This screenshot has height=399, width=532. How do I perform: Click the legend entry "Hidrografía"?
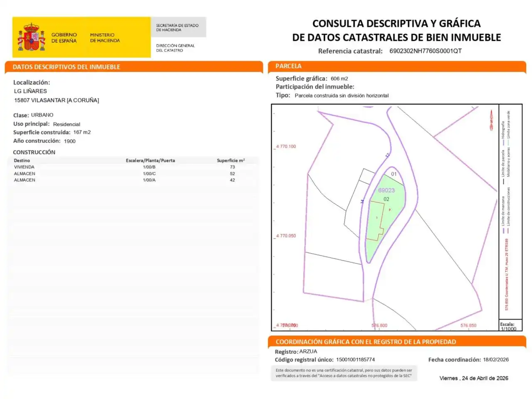503,130
